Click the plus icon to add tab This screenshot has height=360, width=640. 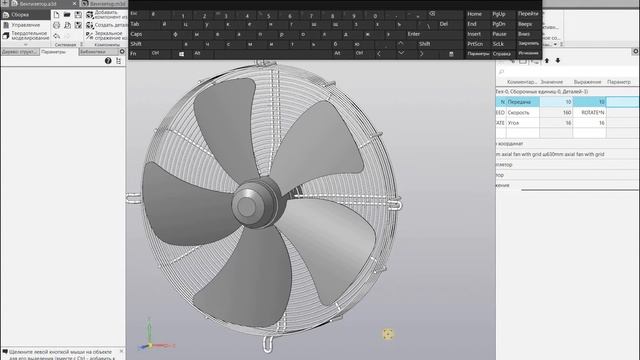click(5, 3)
